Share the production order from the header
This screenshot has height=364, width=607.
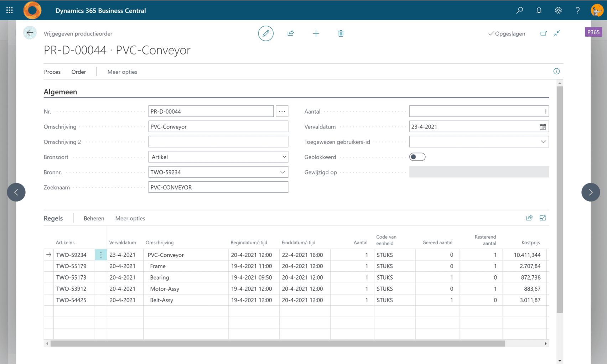coord(291,33)
